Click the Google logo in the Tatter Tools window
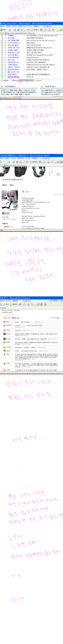Viewport: 63px width, 644px height. [x=46, y=26]
